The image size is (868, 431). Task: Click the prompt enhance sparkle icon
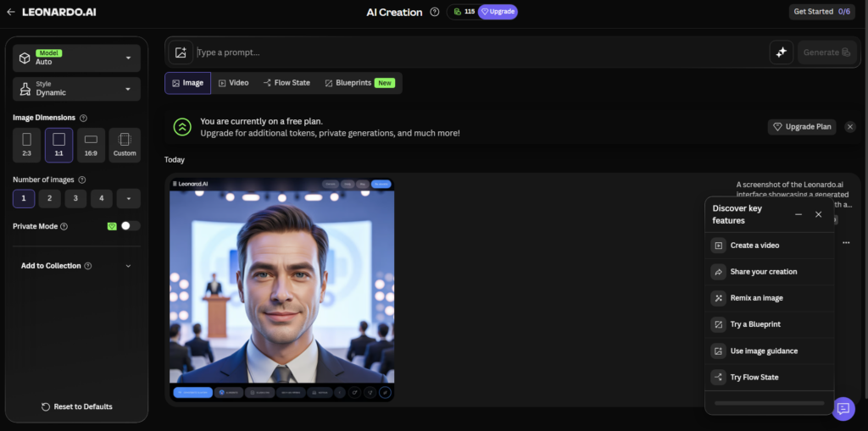tap(781, 52)
